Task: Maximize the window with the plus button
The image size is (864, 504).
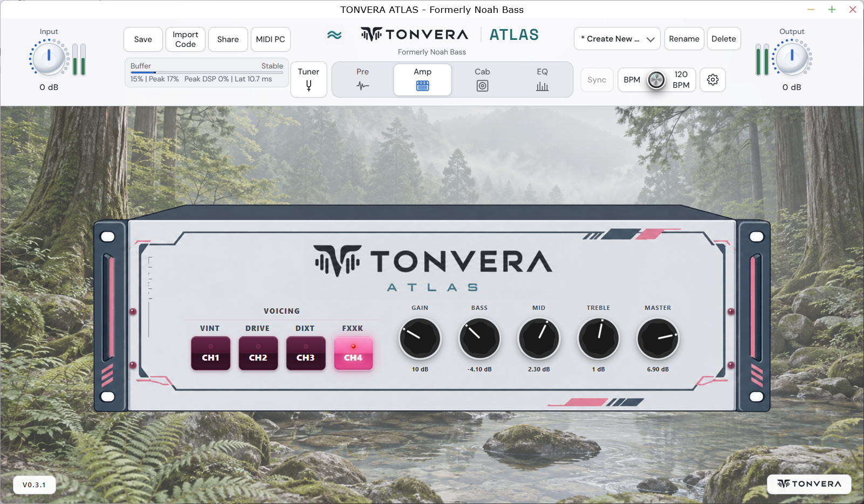Action: (x=832, y=9)
